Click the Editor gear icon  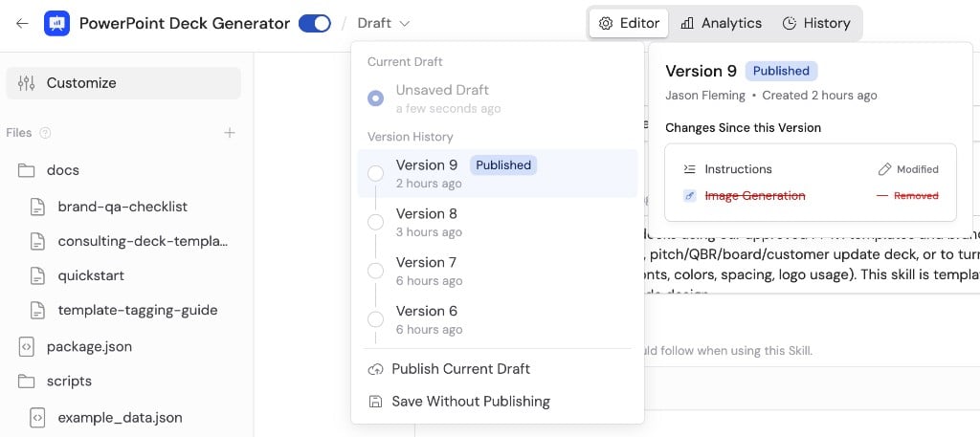point(605,24)
